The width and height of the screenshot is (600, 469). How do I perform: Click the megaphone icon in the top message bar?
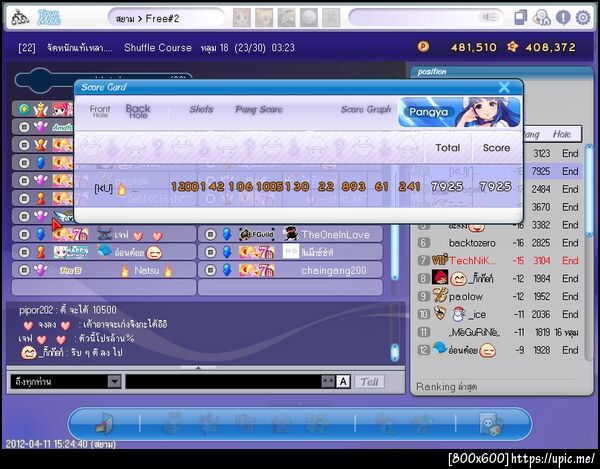tap(488, 18)
